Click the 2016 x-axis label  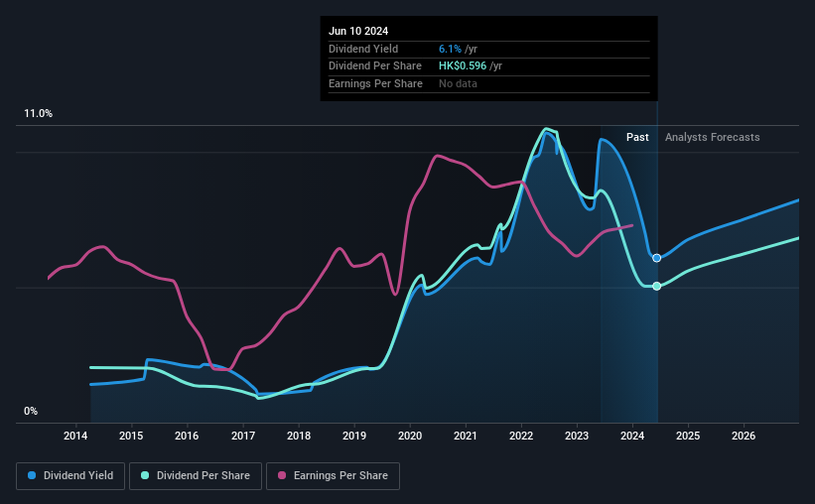[187, 436]
